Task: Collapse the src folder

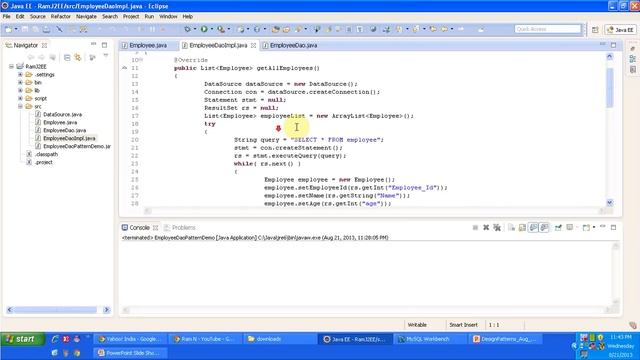Action: coord(20,106)
